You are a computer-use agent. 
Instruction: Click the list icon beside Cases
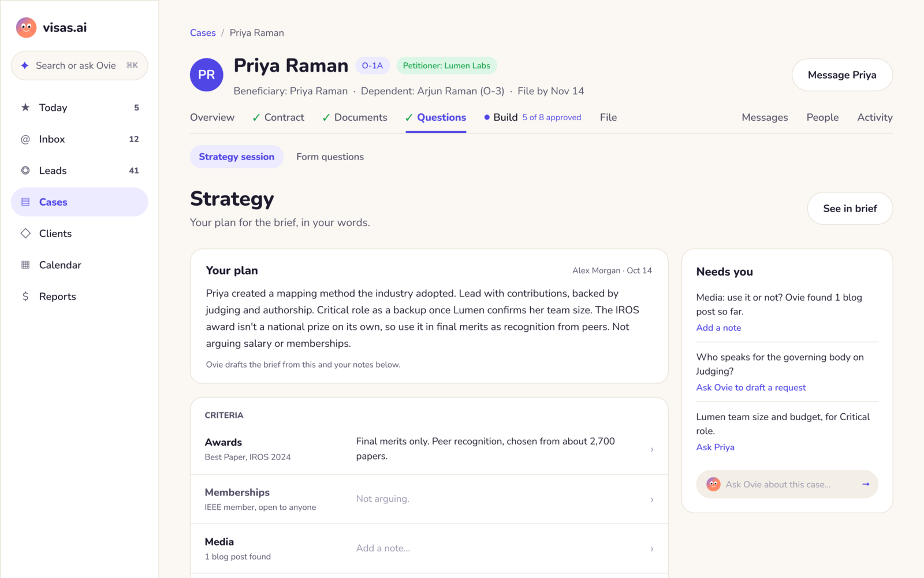tap(25, 202)
